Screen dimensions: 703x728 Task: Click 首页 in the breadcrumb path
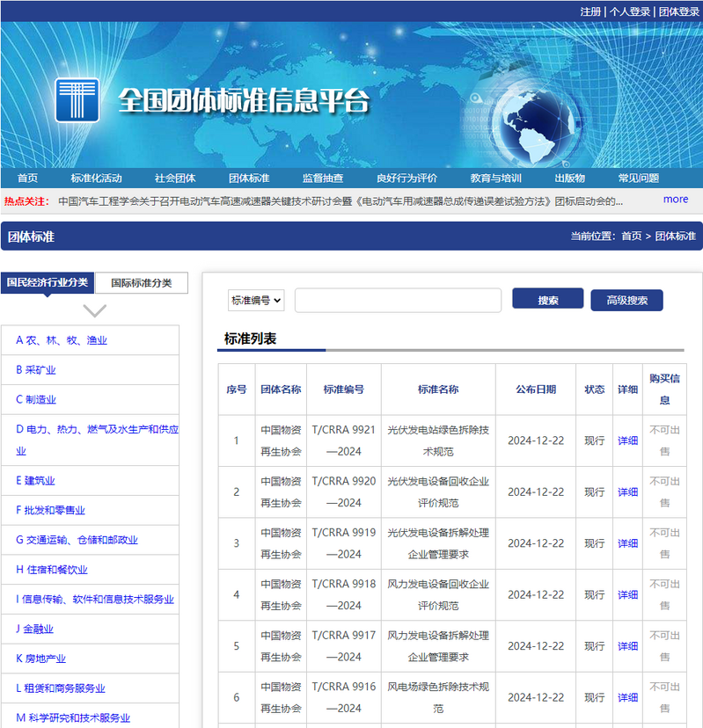[x=631, y=237]
